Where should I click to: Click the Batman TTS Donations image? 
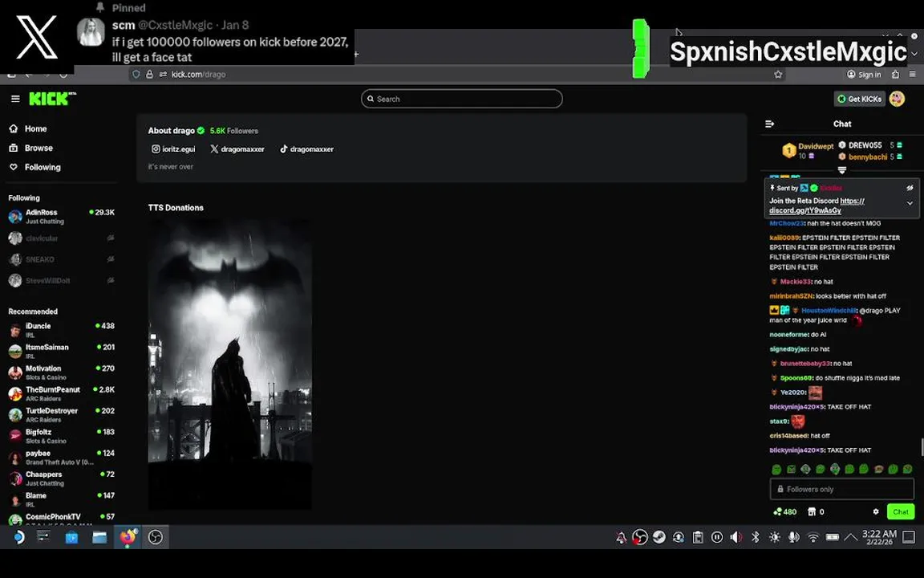pos(230,364)
